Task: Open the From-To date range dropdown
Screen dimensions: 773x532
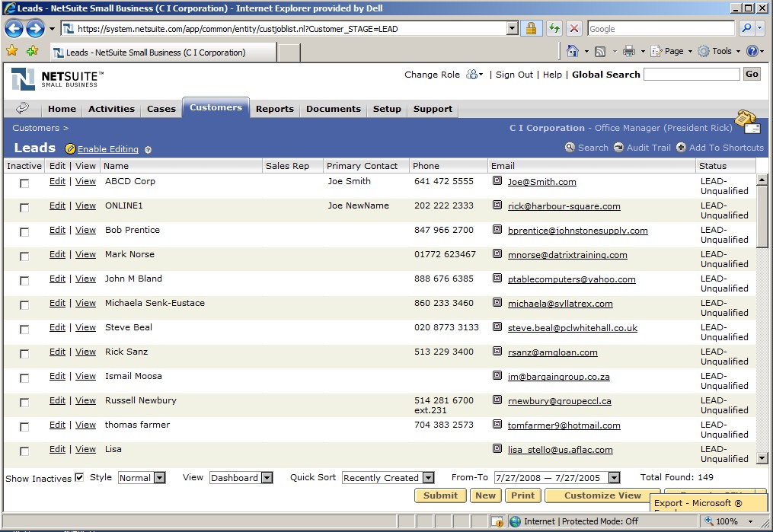Action: (557, 478)
